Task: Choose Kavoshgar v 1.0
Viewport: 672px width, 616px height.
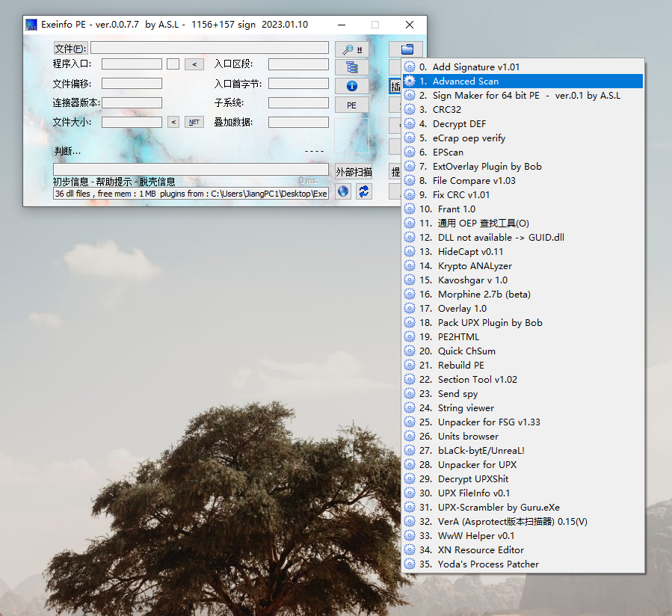Action: (x=523, y=280)
